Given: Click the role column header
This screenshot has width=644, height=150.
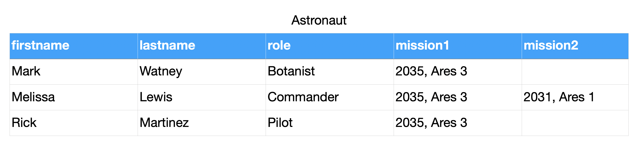Looking at the screenshot, I should [x=279, y=46].
